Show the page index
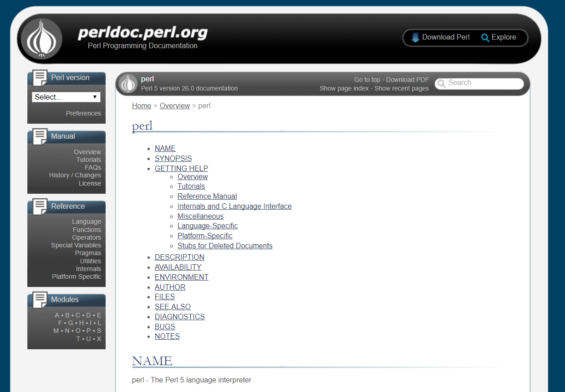 point(344,88)
